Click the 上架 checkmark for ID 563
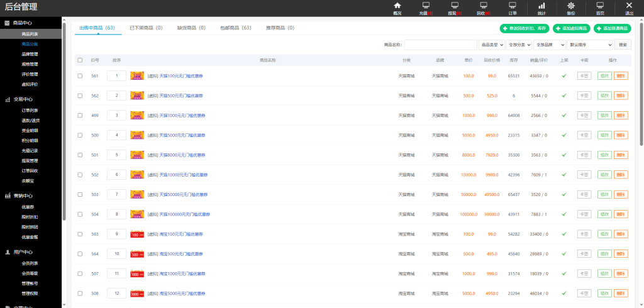644x308 pixels. pos(564,234)
